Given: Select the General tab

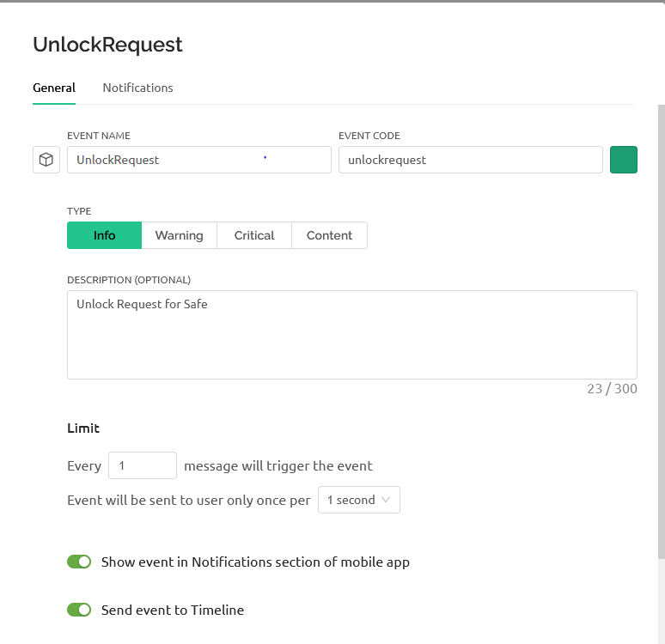Looking at the screenshot, I should tap(54, 88).
